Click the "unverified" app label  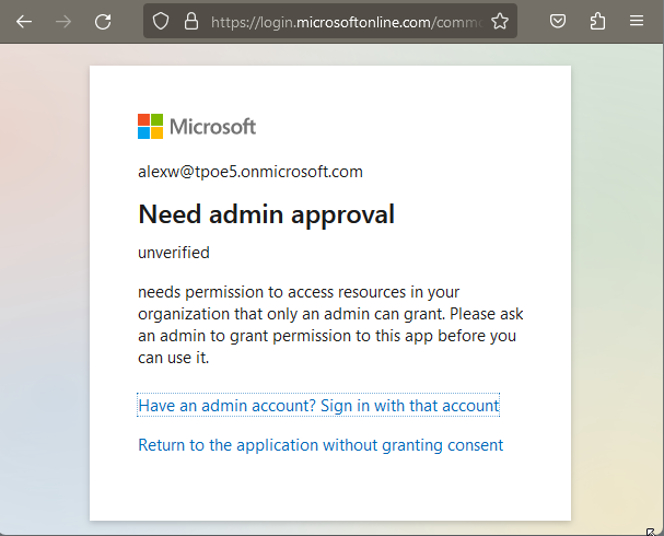[174, 253]
